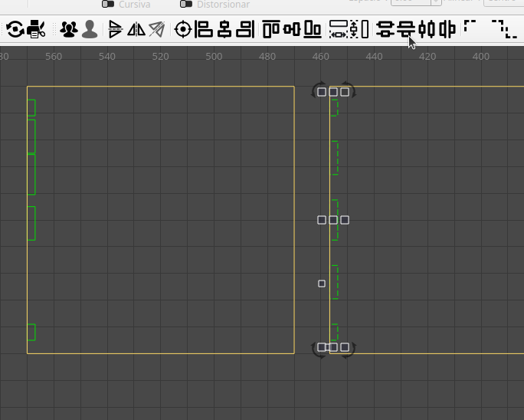Select the topmost solid green rectangle
Viewport: 524px width, 420px height.
[x=31, y=107]
